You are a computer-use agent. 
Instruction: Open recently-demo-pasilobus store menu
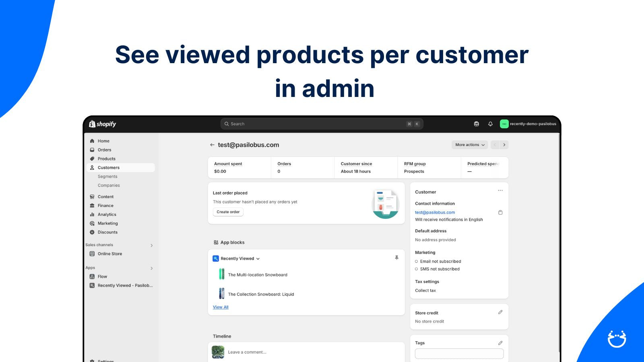coord(528,124)
